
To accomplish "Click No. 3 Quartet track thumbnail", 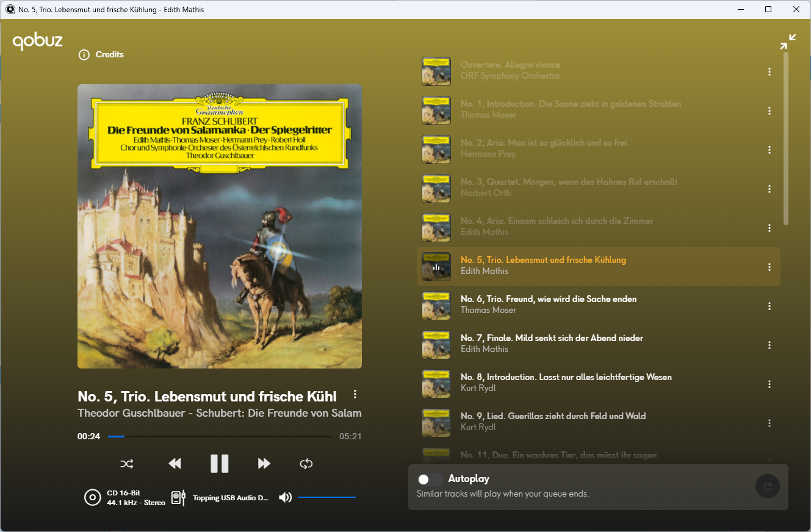I will [x=436, y=189].
